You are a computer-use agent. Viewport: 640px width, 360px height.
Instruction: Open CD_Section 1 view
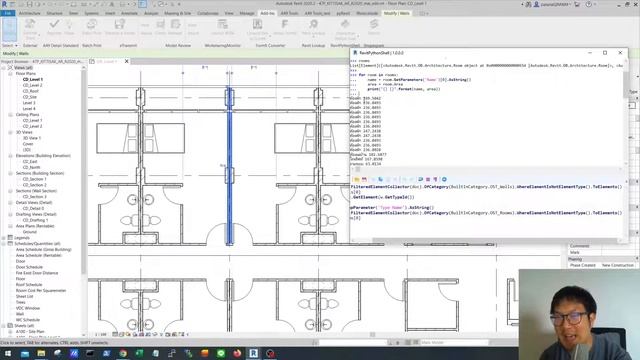(x=35, y=179)
